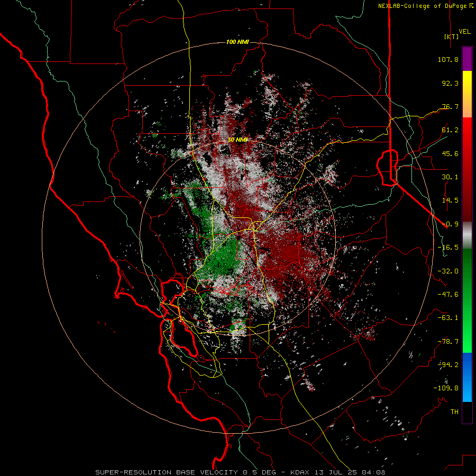Viewport: 476px width, 476px height.
Task: Click the [KT] units label
Action: (452, 36)
